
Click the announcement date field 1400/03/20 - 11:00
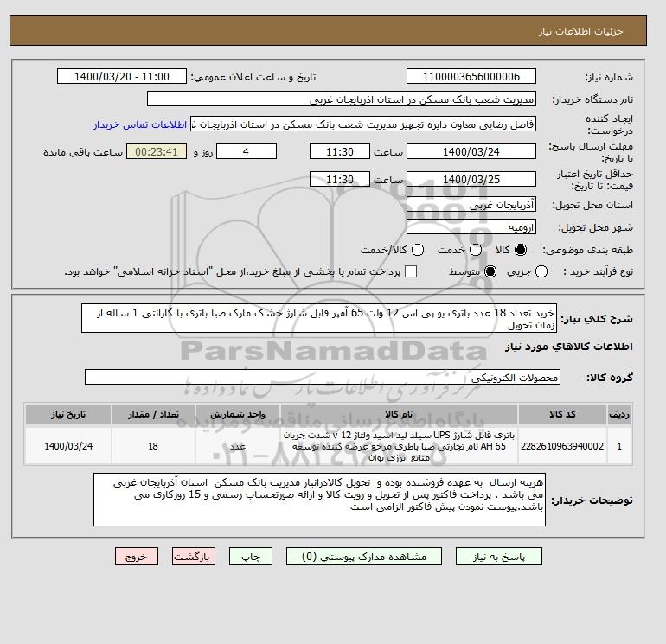pyautogui.click(x=122, y=76)
